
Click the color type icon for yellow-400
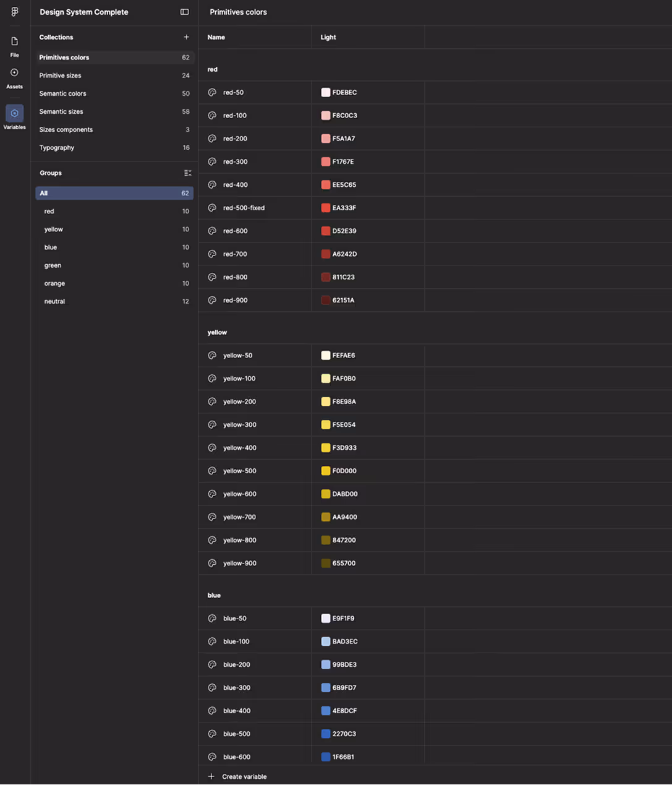(212, 448)
